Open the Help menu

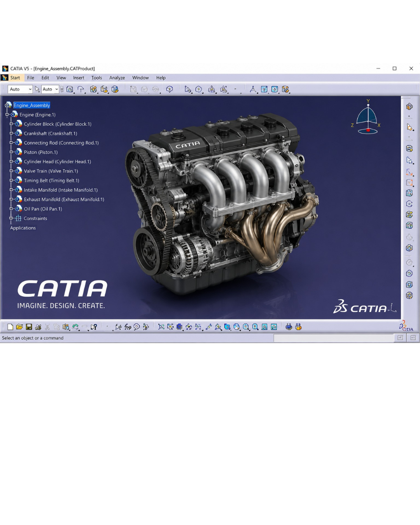click(x=161, y=78)
